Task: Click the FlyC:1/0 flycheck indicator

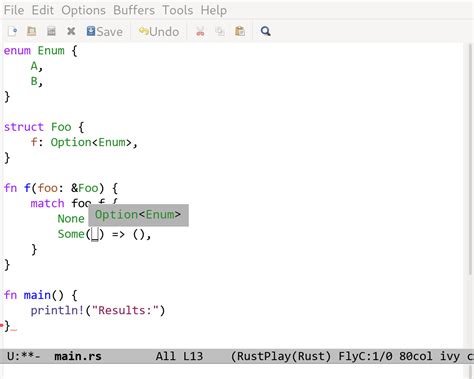Action: pyautogui.click(x=365, y=356)
